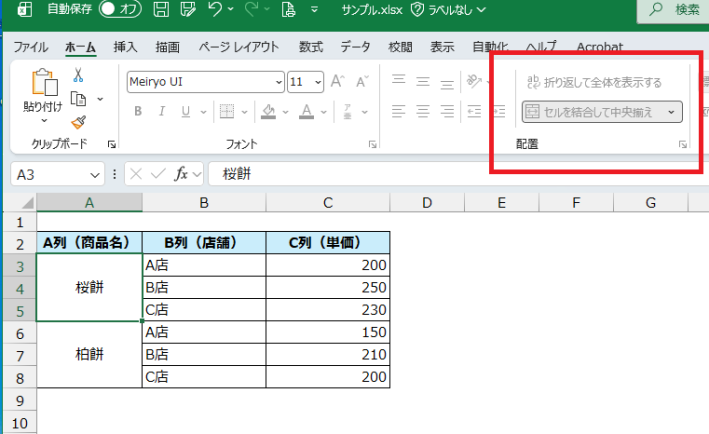709x434 pixels.
Task: Click the Increase Font Size icon
Action: [337, 82]
